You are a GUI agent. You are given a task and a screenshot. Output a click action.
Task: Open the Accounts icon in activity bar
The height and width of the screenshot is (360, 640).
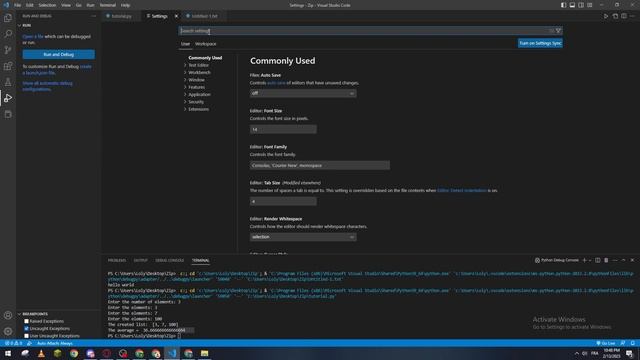8,315
